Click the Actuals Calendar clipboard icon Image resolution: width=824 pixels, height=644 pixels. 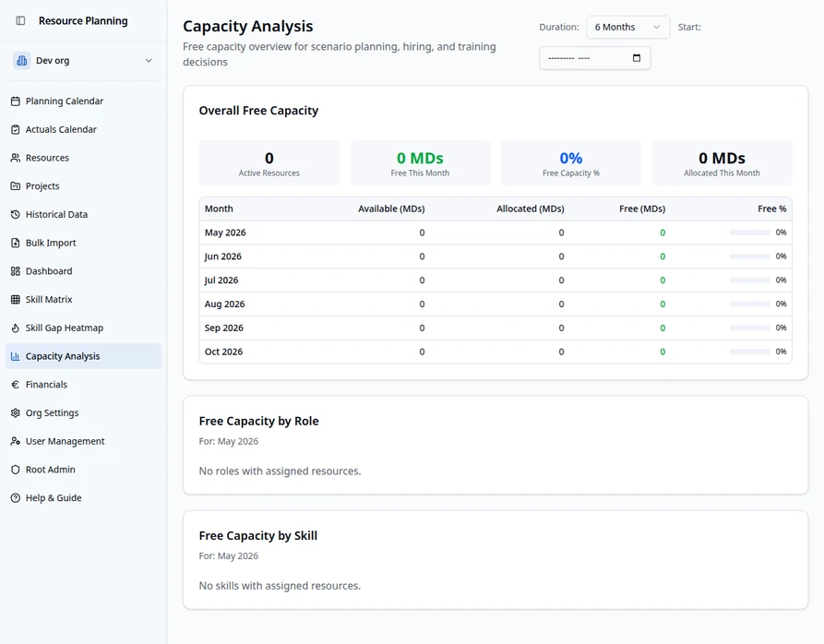[16, 129]
